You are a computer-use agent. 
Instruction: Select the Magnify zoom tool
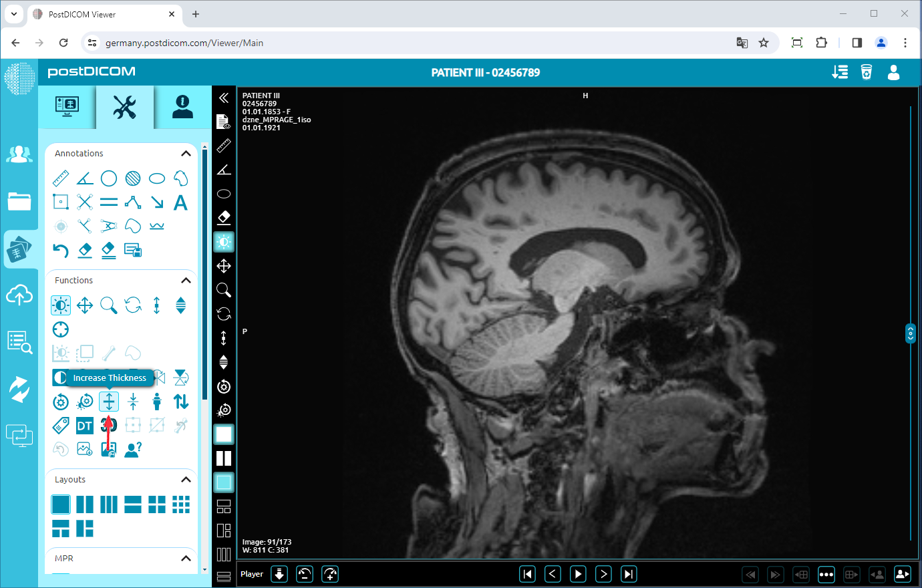coord(108,305)
